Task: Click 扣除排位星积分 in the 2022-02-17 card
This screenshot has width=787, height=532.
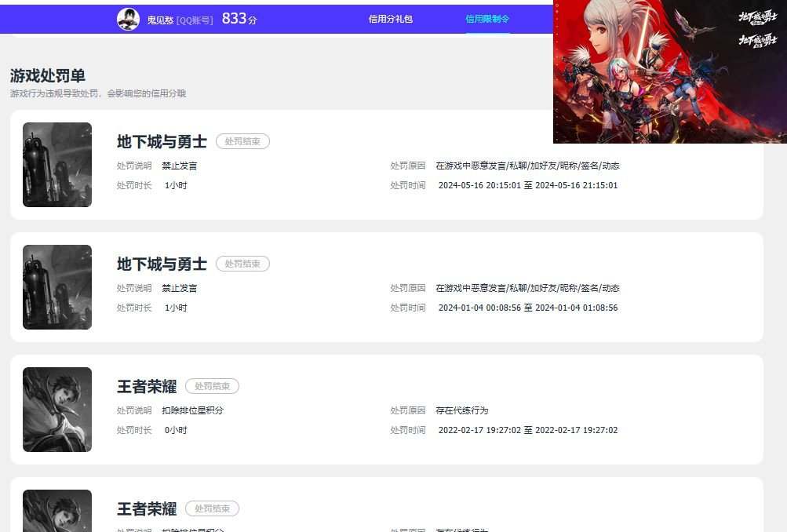Action: tap(193, 410)
